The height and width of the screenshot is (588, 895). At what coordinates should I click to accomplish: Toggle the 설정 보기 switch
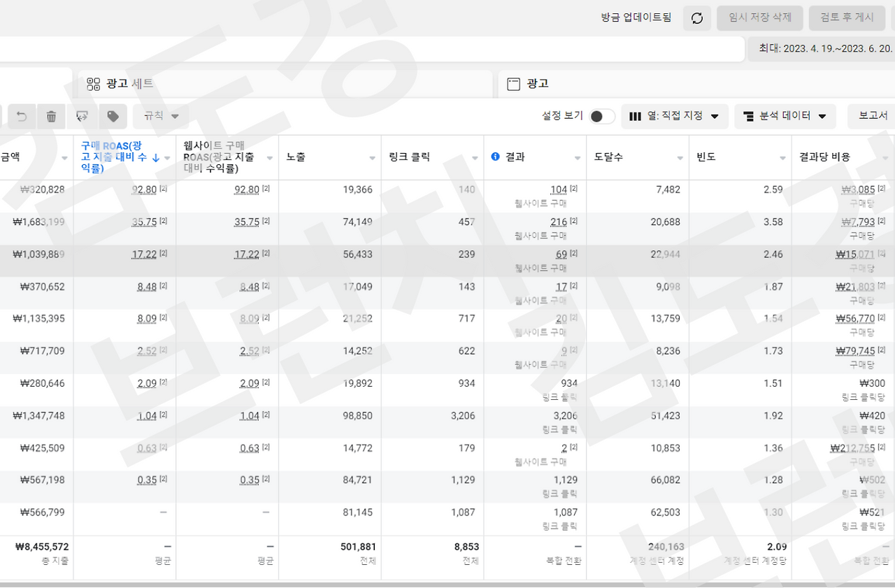601,116
